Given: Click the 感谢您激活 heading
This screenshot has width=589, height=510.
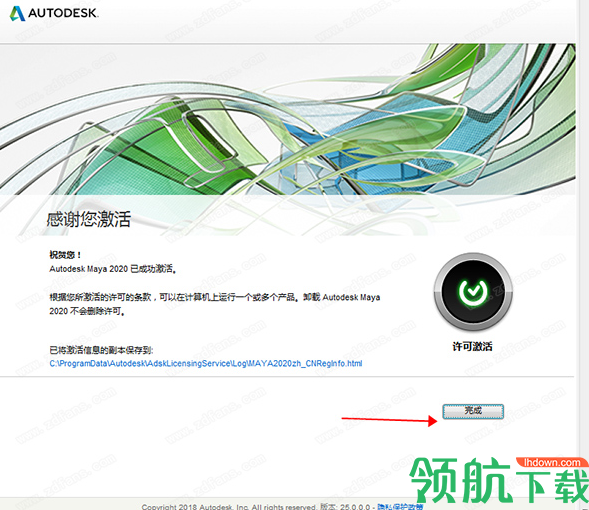Looking at the screenshot, I should coord(89,219).
